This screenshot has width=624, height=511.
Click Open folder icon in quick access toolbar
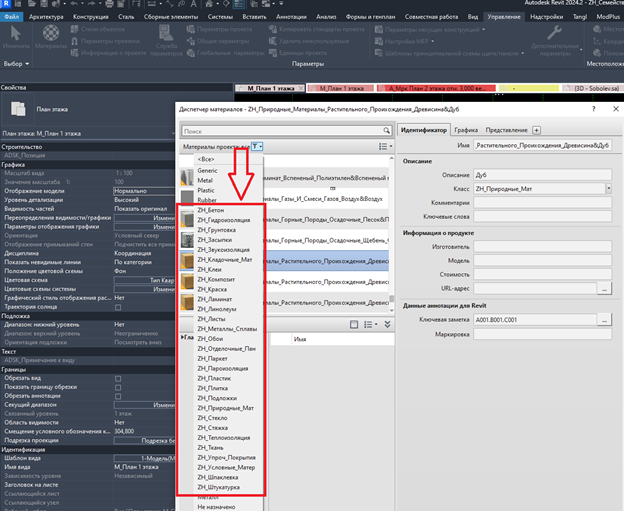tap(31, 4)
